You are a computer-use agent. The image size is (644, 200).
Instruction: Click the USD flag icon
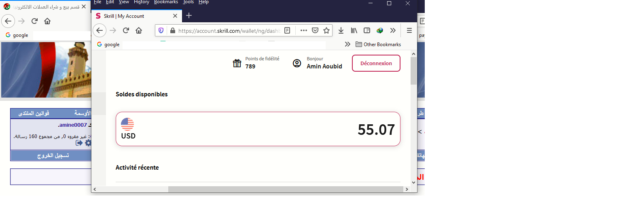click(x=127, y=124)
